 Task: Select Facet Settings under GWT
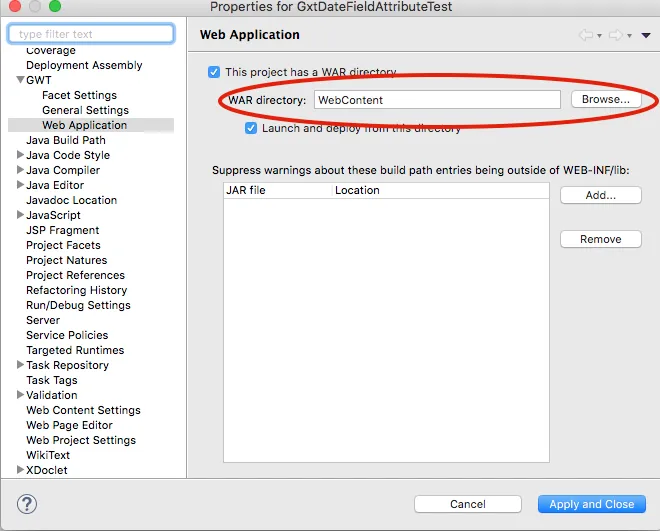coord(80,95)
